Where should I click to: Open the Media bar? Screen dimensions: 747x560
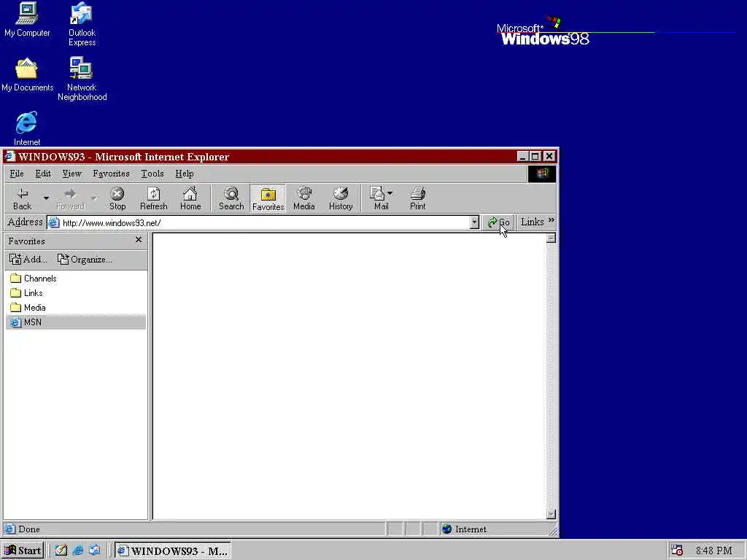point(304,198)
